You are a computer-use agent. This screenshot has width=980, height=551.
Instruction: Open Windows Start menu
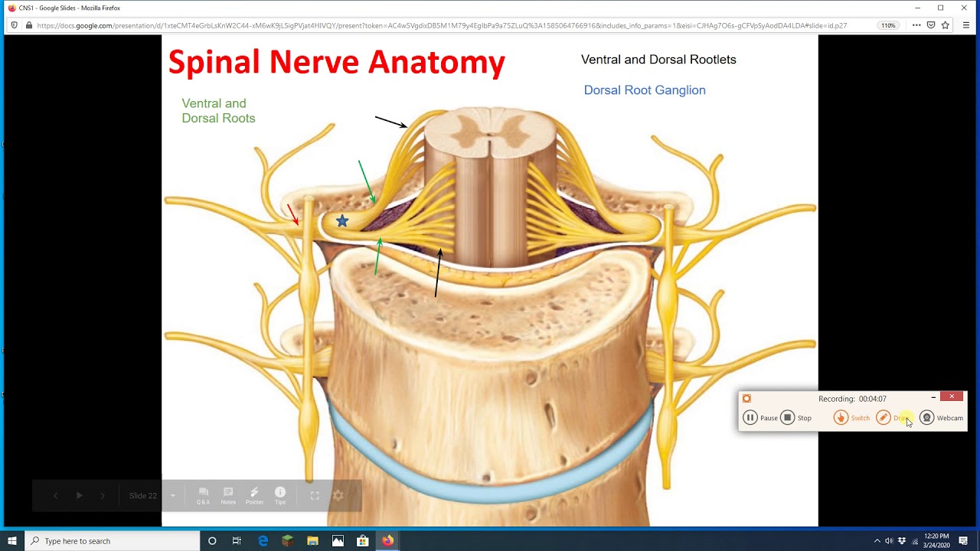[12, 541]
